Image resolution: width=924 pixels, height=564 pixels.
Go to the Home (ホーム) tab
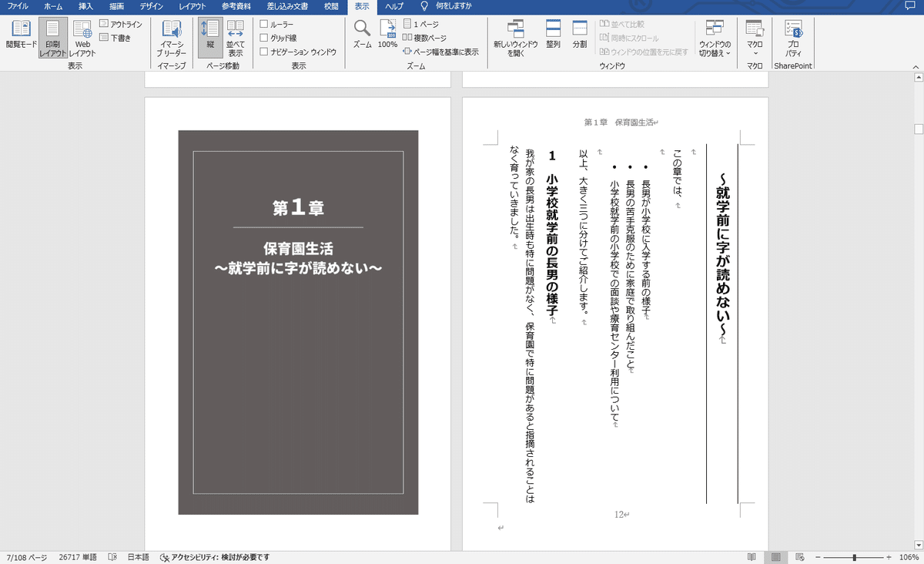(53, 5)
